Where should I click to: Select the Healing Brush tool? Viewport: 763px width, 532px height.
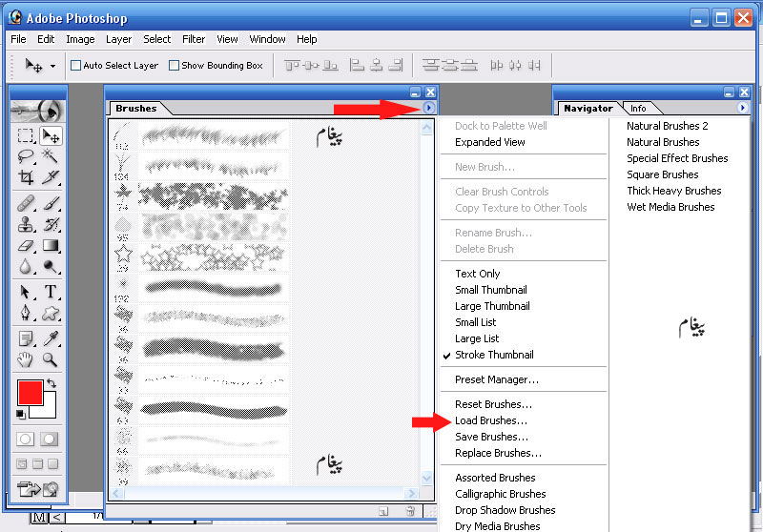26,203
